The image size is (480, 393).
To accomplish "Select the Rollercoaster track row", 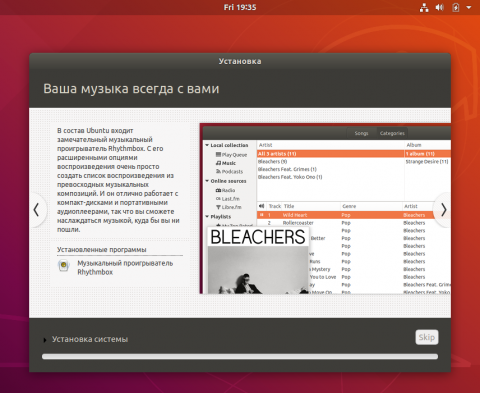I will click(x=353, y=223).
